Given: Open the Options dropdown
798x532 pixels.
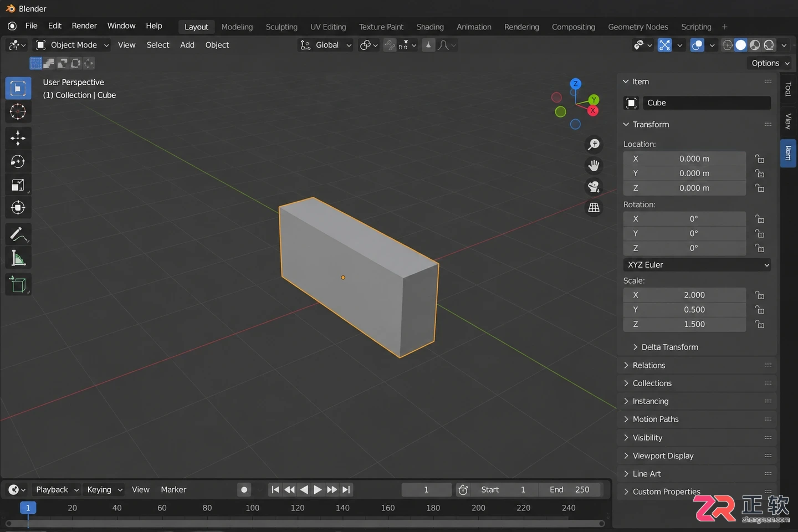Looking at the screenshot, I should coord(770,63).
